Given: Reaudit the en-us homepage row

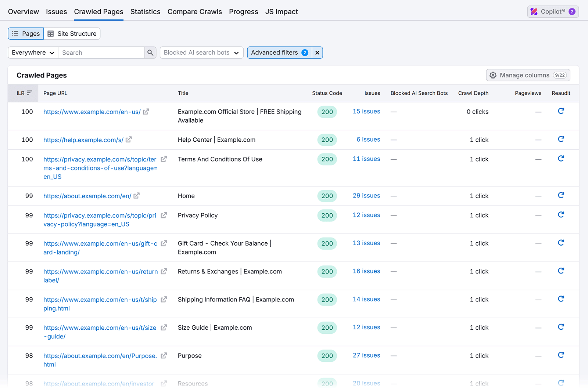Looking at the screenshot, I should click(561, 111).
